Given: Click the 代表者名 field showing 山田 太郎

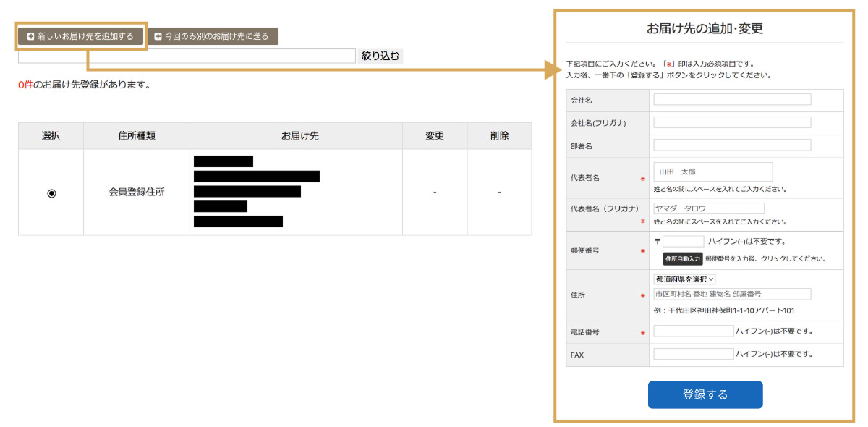Looking at the screenshot, I should [x=712, y=172].
